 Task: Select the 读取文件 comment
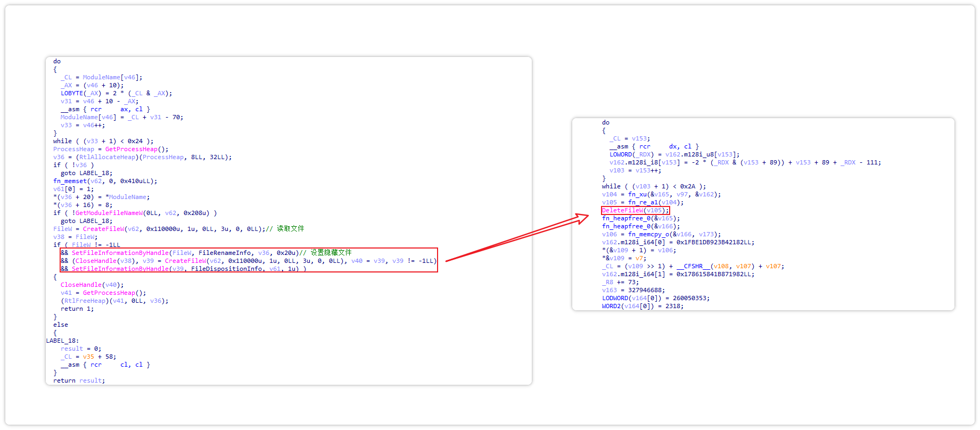290,229
